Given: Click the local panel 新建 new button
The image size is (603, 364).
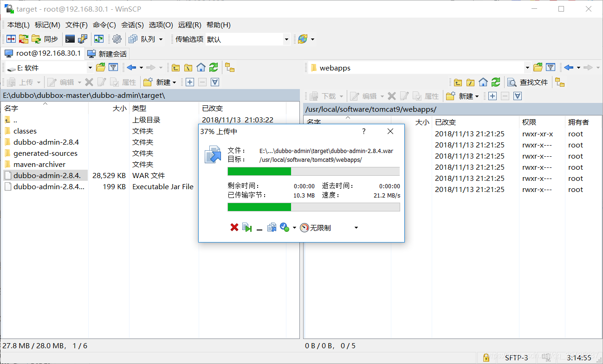Looking at the screenshot, I should [160, 82].
